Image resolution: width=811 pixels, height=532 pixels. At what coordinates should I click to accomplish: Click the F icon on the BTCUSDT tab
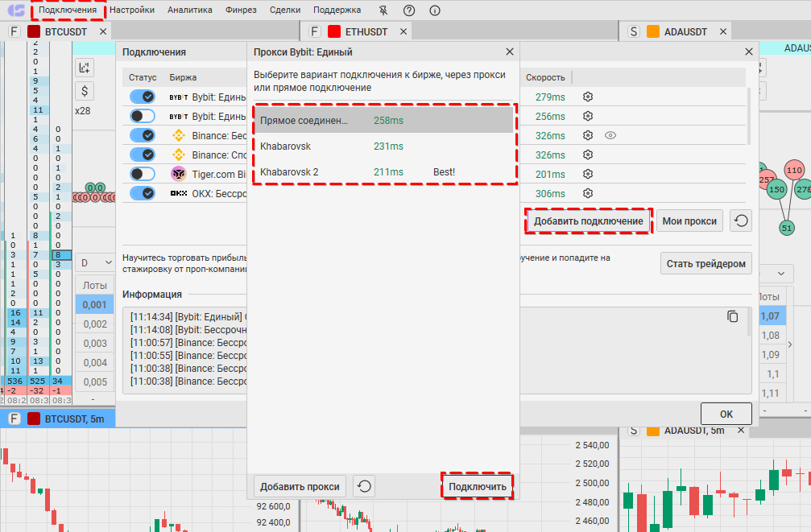point(14,31)
